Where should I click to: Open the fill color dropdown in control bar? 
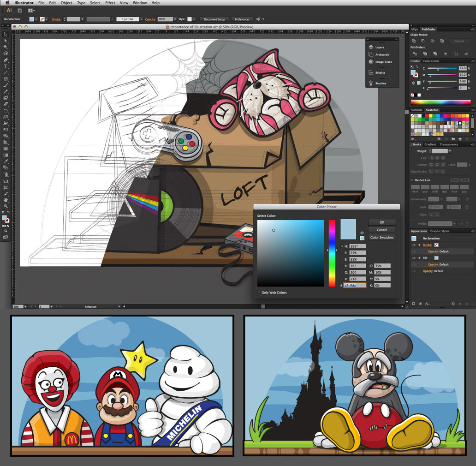click(x=36, y=19)
